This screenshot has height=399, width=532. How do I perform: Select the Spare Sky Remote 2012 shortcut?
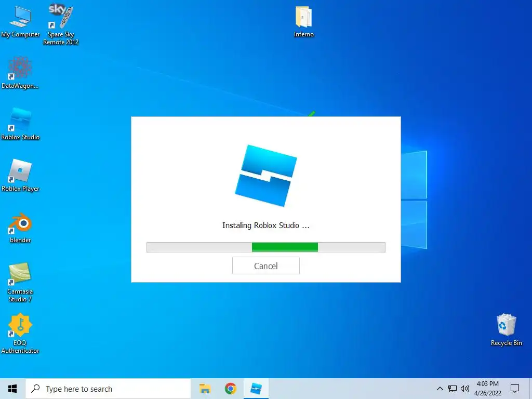[x=61, y=24]
